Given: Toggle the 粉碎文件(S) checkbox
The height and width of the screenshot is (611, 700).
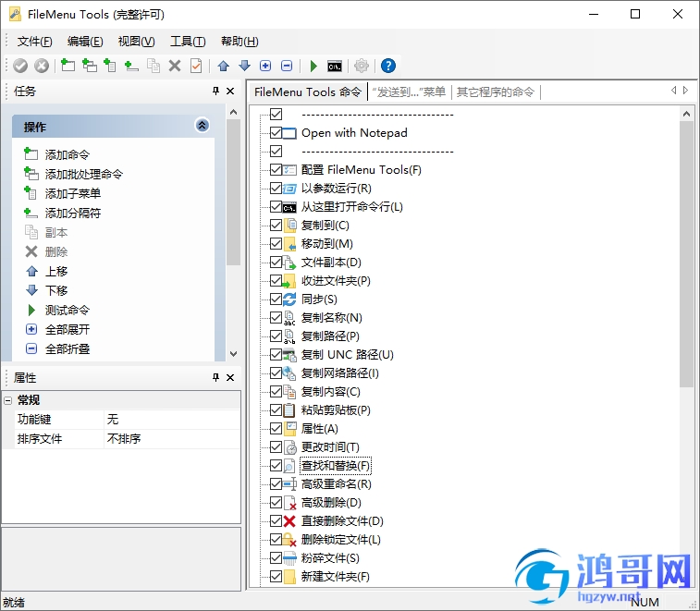Looking at the screenshot, I should (276, 558).
